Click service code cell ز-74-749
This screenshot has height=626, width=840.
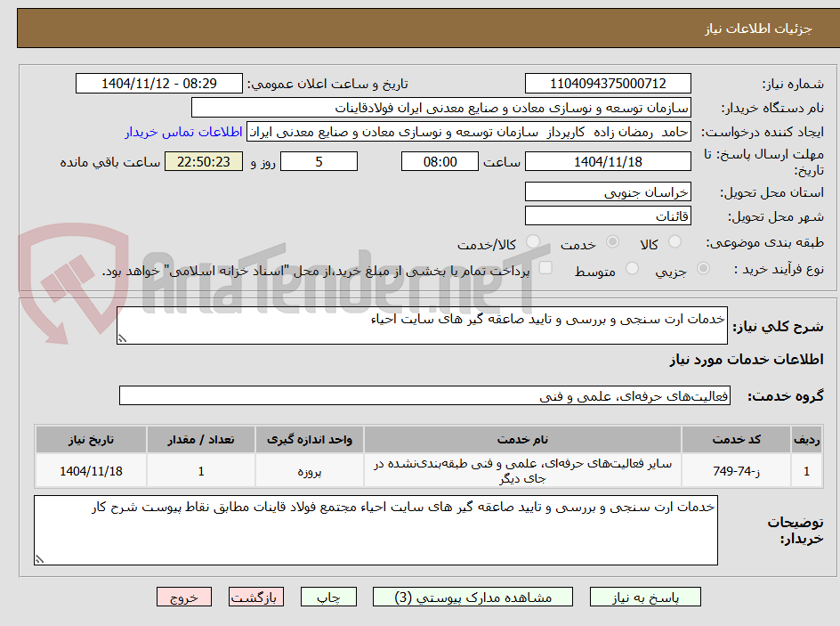point(736,470)
